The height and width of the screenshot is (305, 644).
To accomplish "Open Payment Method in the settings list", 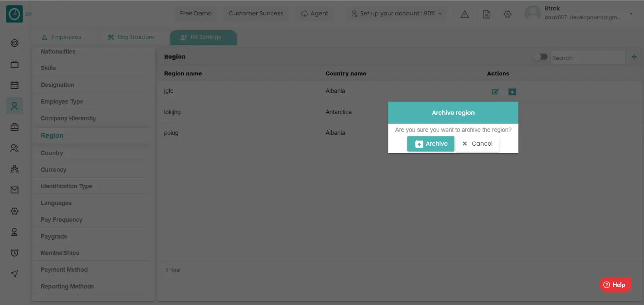I will [64, 270].
